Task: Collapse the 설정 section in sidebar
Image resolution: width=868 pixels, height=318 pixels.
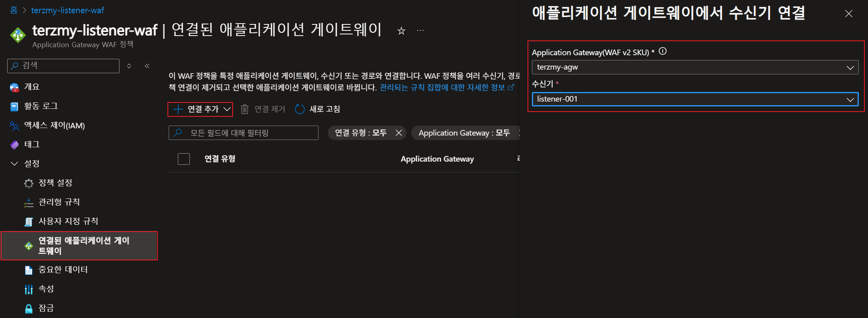Action: [14, 164]
